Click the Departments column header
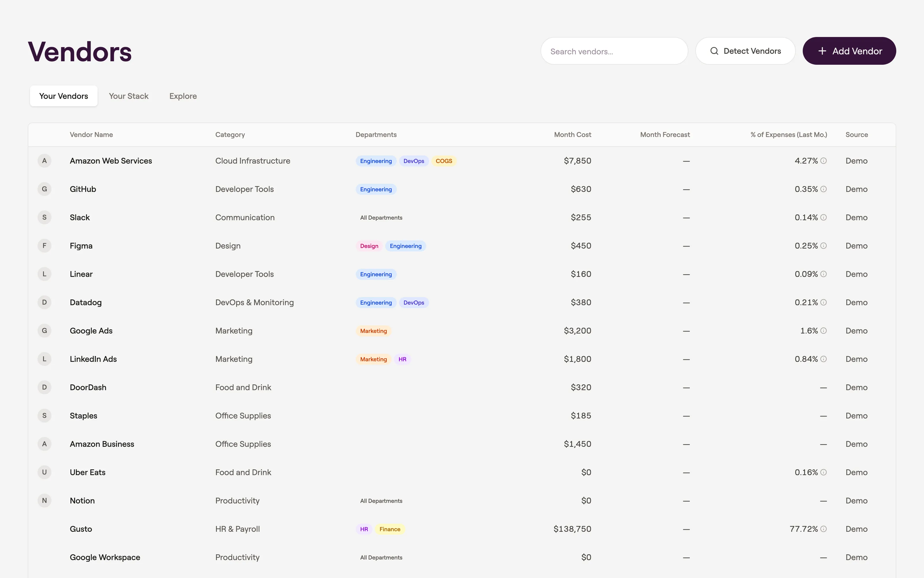Viewport: 924px width, 578px height. tap(376, 135)
